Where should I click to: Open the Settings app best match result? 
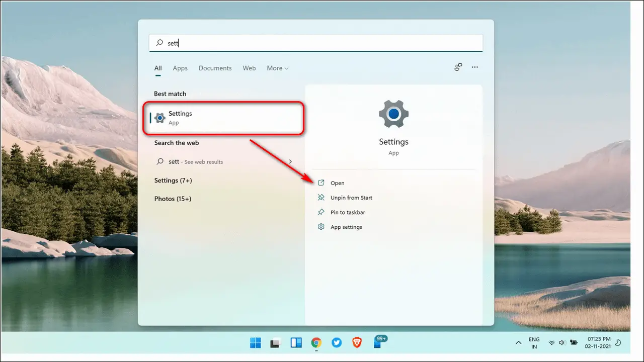tap(223, 118)
